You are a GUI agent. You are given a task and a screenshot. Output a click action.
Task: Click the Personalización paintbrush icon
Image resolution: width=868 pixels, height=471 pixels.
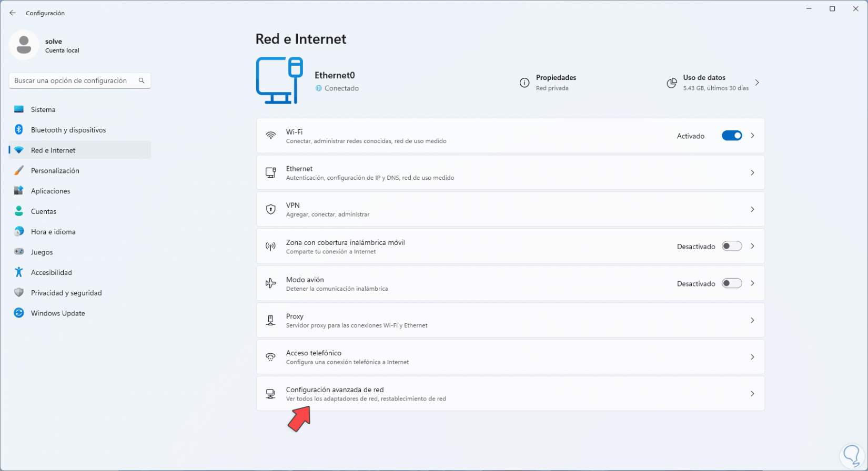[19, 170]
